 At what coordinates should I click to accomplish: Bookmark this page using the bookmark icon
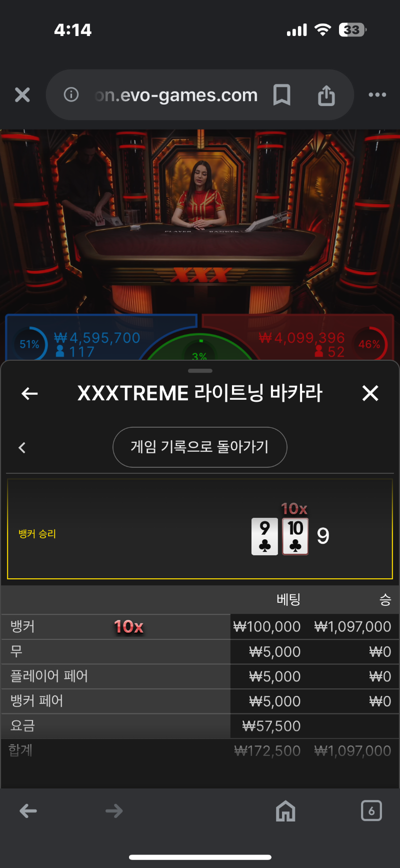282,95
